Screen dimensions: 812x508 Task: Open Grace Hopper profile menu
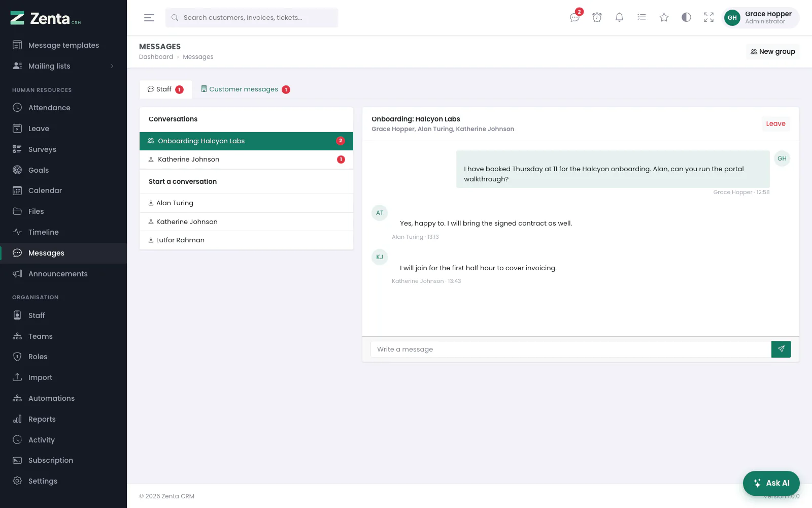tap(761, 18)
